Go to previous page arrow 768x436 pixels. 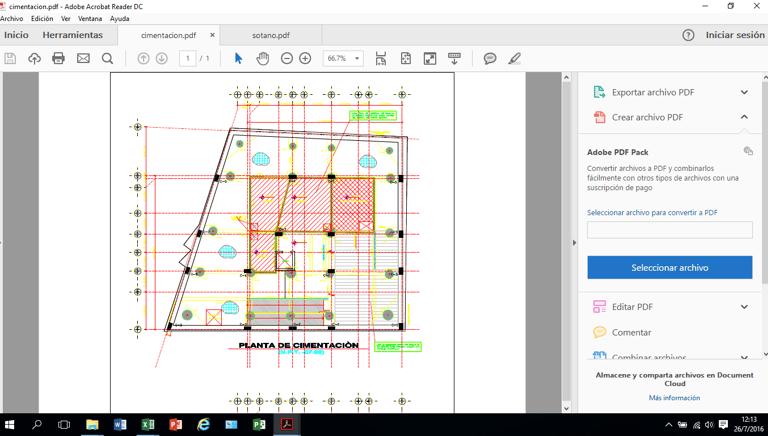click(x=143, y=58)
